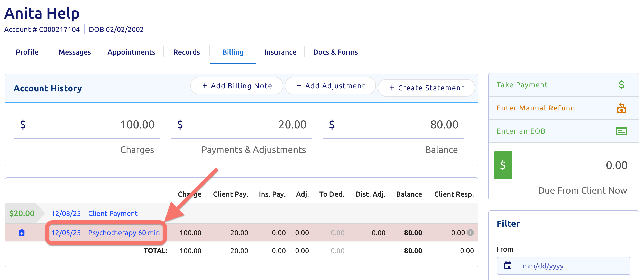
Task: Click the Enter an EOB link
Action: tap(521, 131)
